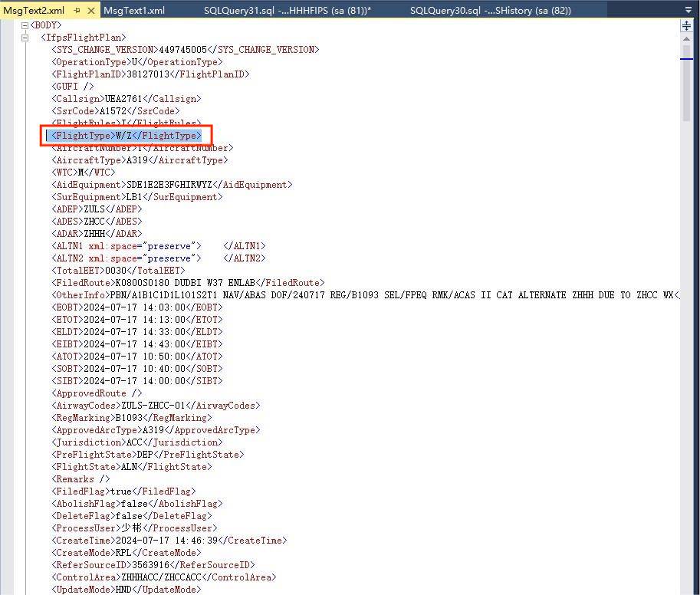Click the AircraftType A319 line
700x595 pixels.
pyautogui.click(x=140, y=160)
